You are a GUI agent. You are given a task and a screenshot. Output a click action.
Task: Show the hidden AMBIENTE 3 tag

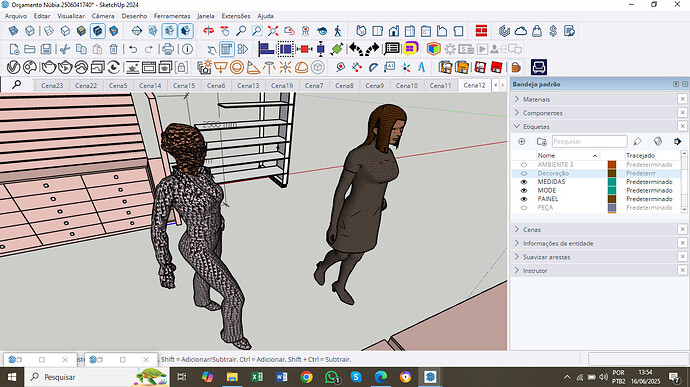524,165
